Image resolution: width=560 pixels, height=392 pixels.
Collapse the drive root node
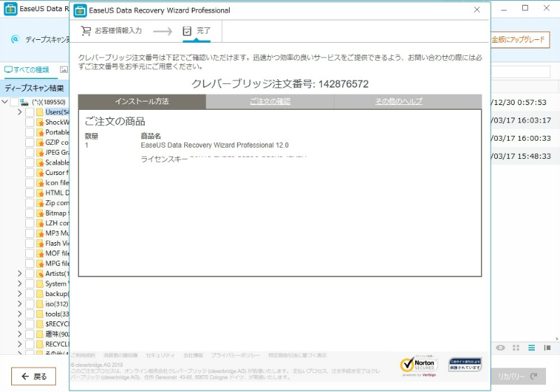tap(5, 102)
